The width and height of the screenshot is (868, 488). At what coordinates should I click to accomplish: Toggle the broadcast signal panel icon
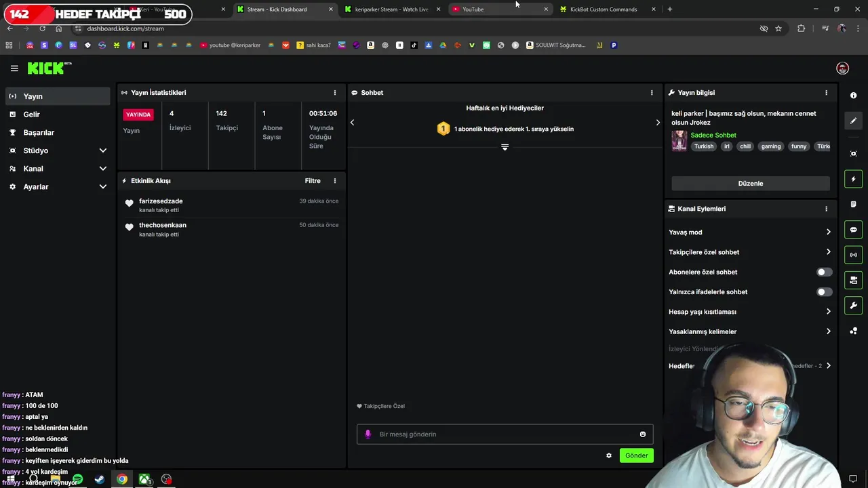[x=853, y=255]
